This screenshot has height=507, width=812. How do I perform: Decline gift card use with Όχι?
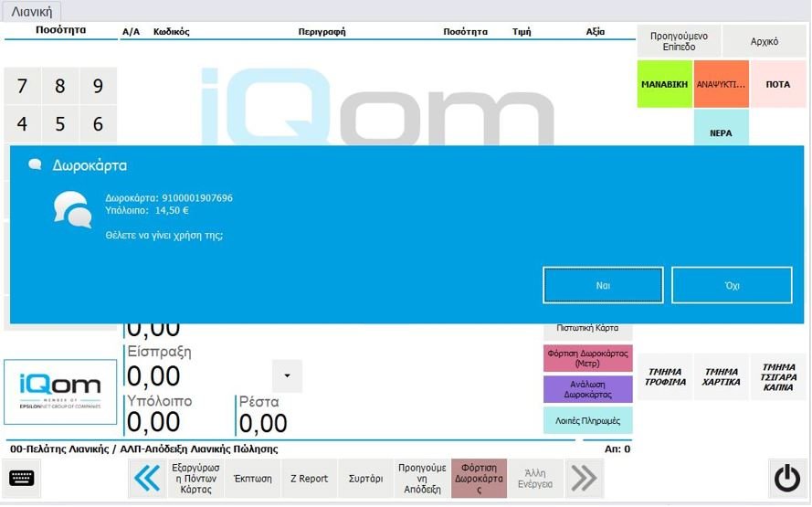[732, 285]
